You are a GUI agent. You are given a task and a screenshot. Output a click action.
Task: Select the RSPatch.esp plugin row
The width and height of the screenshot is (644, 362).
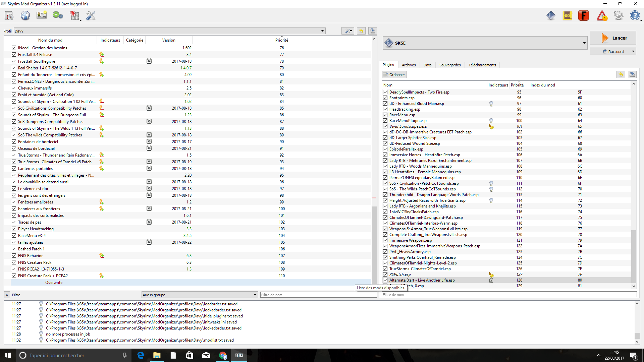click(506, 275)
